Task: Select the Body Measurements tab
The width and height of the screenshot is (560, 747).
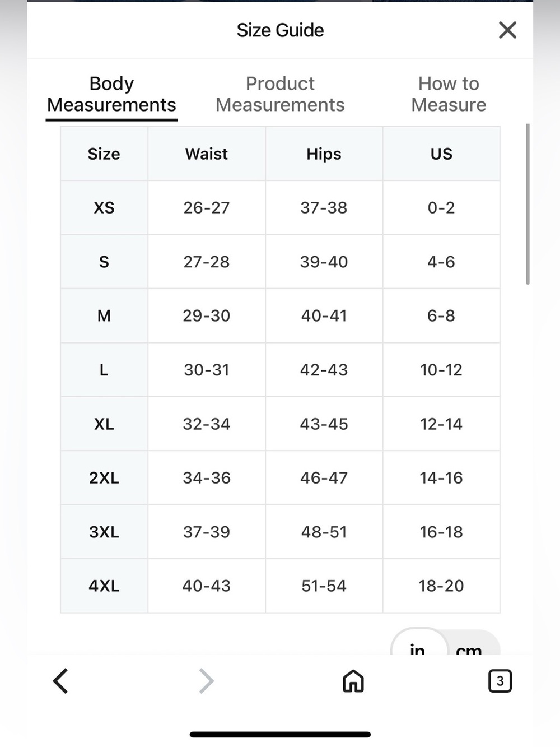Action: click(x=111, y=94)
